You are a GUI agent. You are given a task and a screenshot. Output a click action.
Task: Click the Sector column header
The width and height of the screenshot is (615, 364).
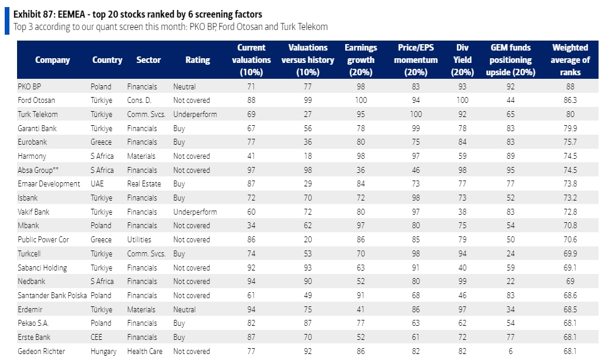click(x=148, y=60)
